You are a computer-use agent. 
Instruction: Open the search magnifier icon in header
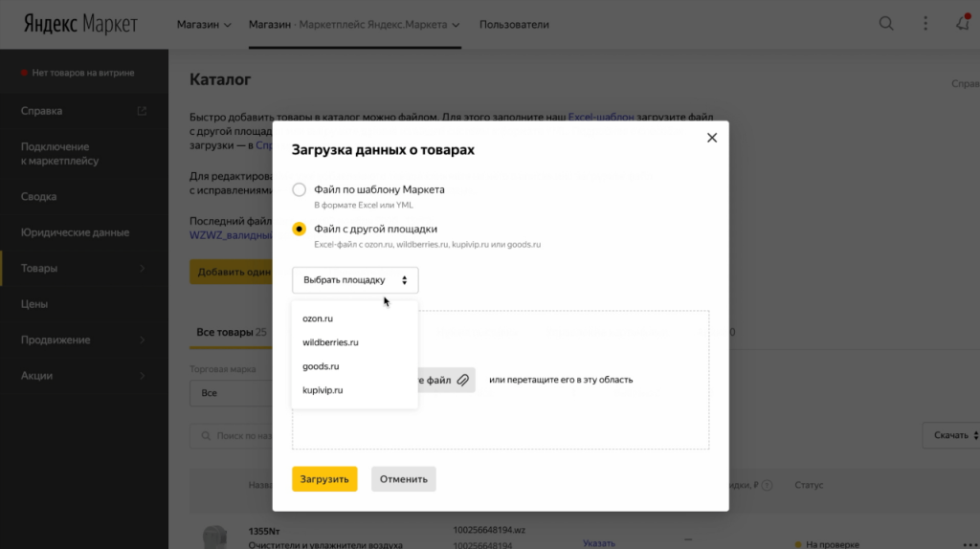click(885, 24)
